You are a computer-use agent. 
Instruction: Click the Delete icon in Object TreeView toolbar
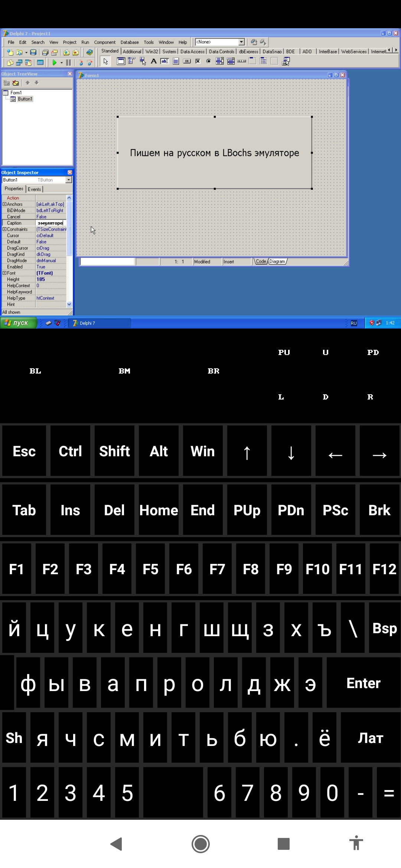[x=16, y=83]
